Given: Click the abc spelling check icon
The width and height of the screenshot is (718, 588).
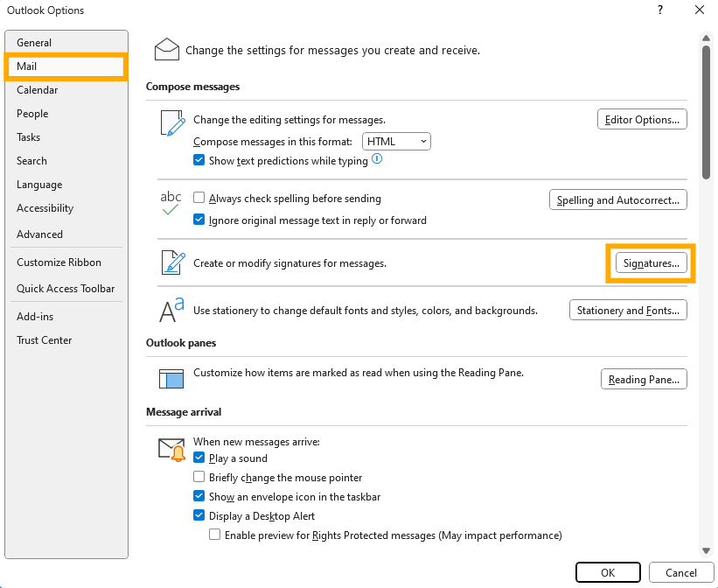Looking at the screenshot, I should pos(171,203).
